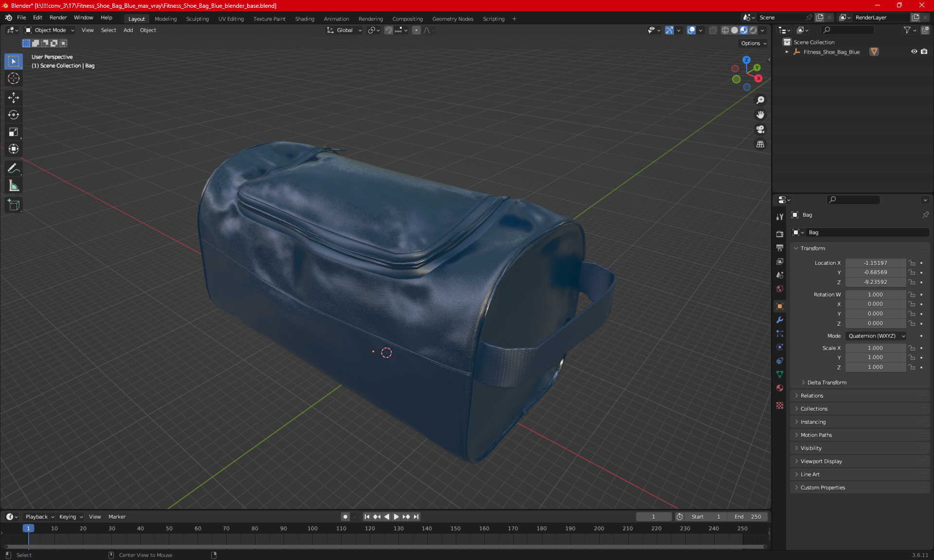The image size is (934, 560).
Task: Open the Modifiers wrench properties tab
Action: tap(780, 320)
